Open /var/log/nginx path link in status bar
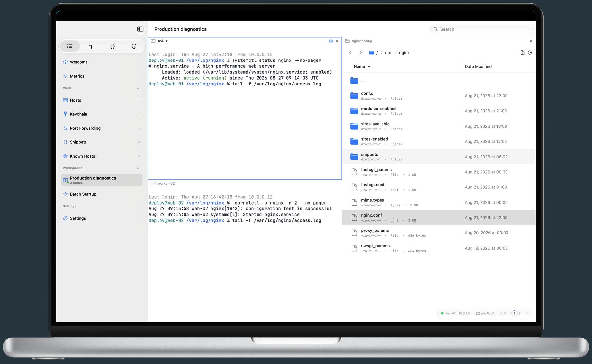Image resolution: width=592 pixels, height=364 pixels. (491, 313)
